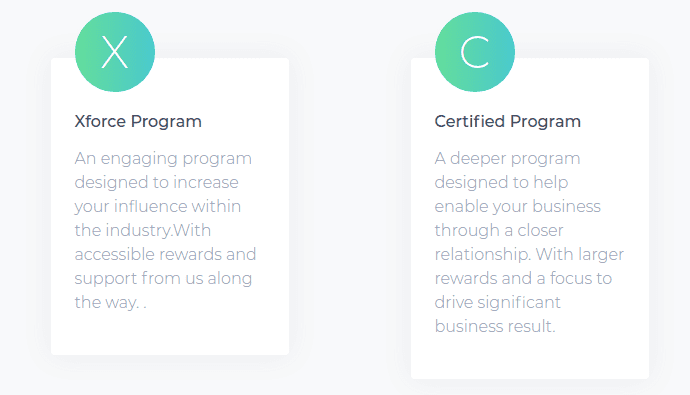
Task: Click the 'the way. .' closing text line
Action: [x=110, y=303]
